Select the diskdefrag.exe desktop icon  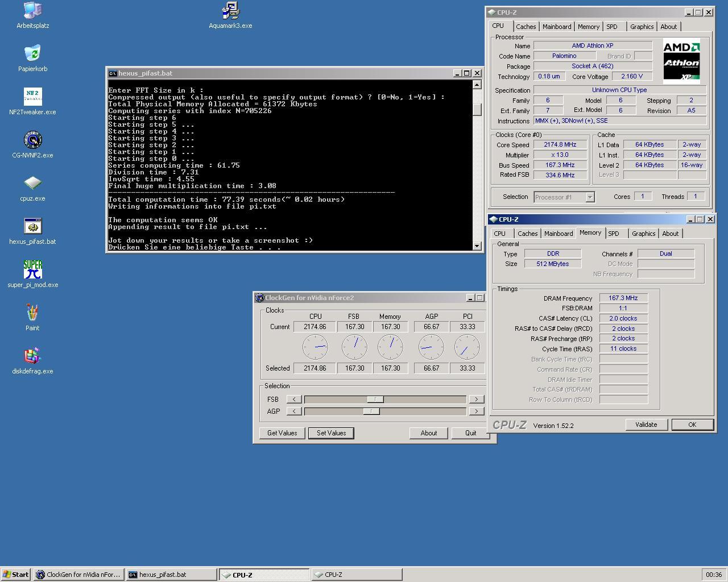pos(32,360)
